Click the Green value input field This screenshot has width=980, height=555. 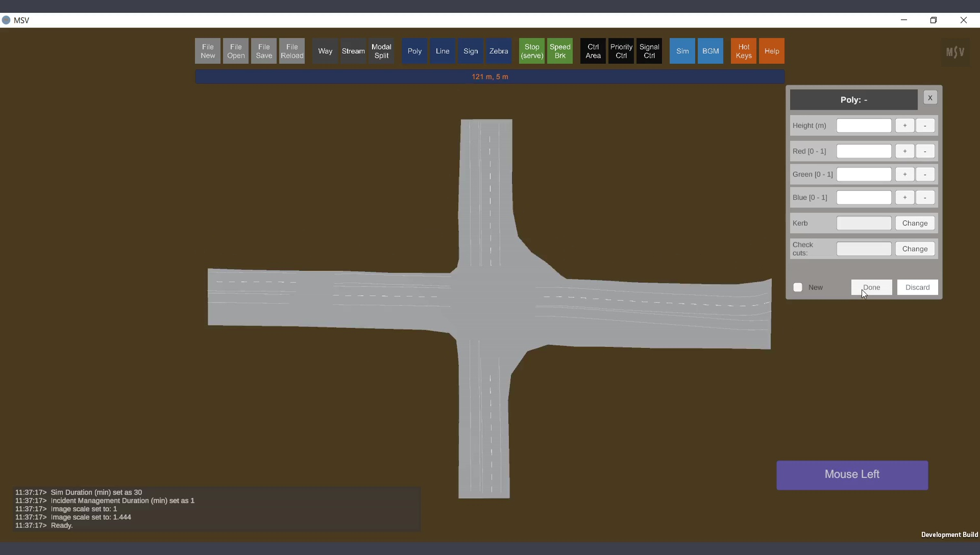pyautogui.click(x=864, y=174)
